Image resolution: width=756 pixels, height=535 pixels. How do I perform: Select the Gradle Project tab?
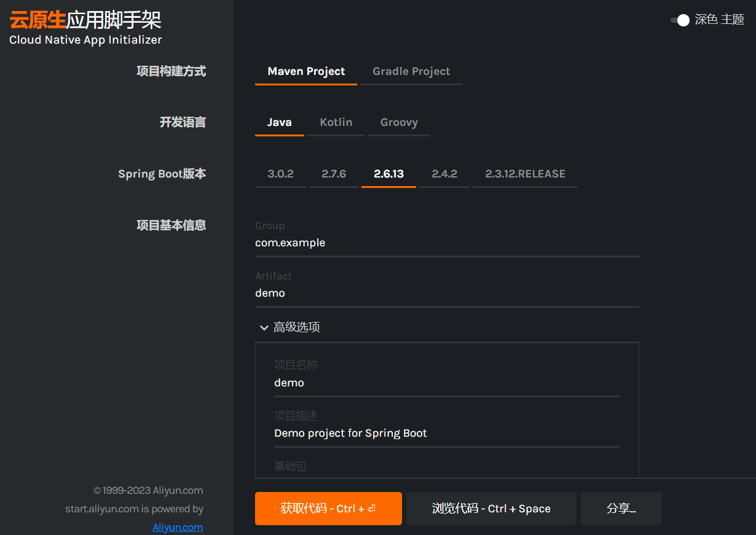coord(411,71)
